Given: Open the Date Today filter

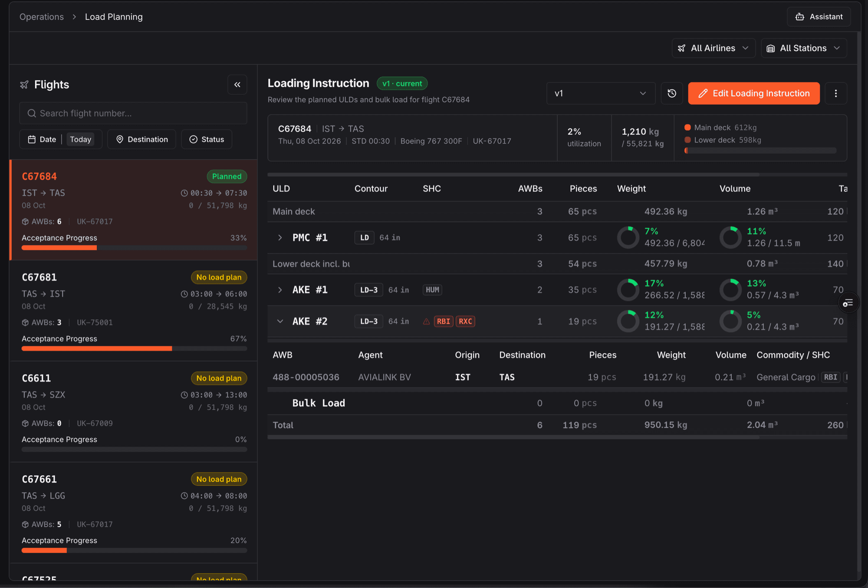Looking at the screenshot, I should [x=61, y=139].
